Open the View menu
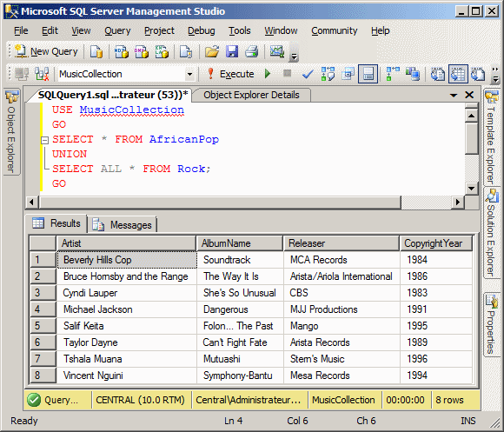The width and height of the screenshot is (504, 432). click(x=81, y=30)
